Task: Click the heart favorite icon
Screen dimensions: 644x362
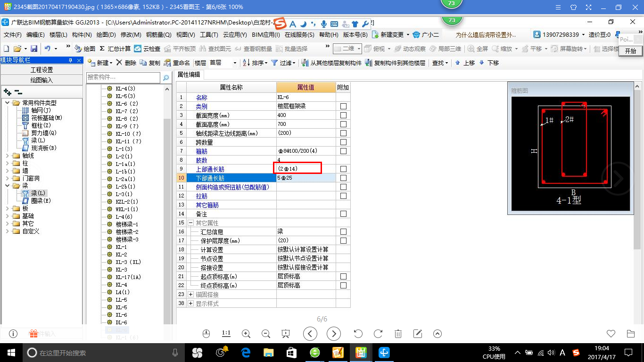Action: click(611, 334)
